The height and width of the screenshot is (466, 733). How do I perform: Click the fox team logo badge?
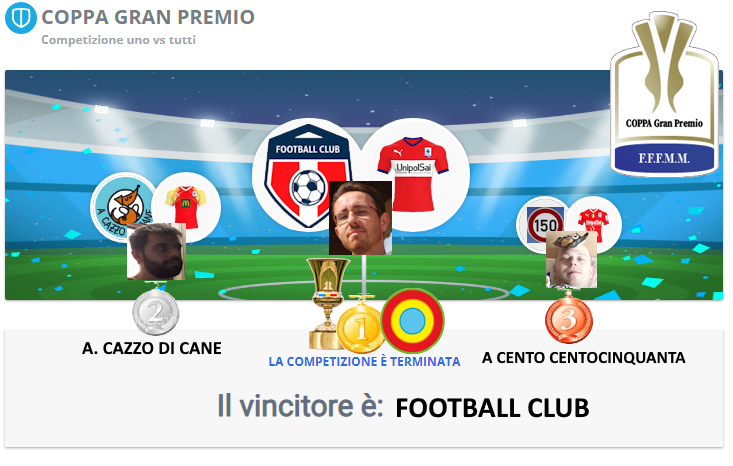tap(124, 206)
